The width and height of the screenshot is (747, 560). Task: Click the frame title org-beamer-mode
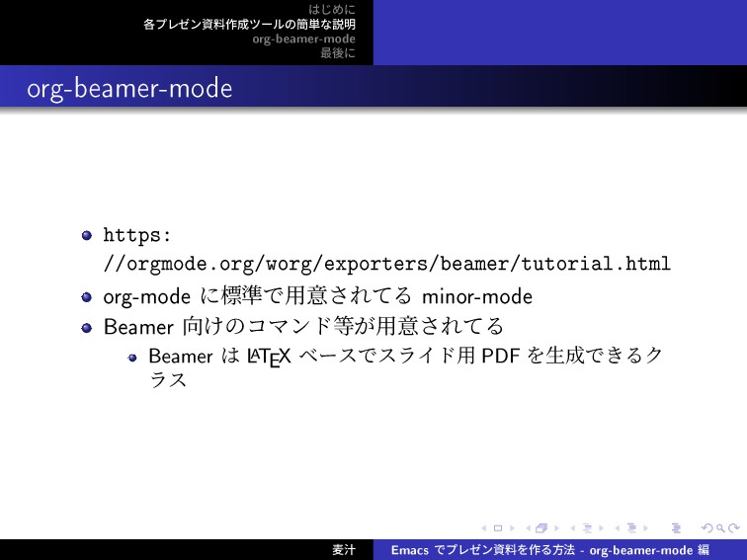click(x=129, y=89)
